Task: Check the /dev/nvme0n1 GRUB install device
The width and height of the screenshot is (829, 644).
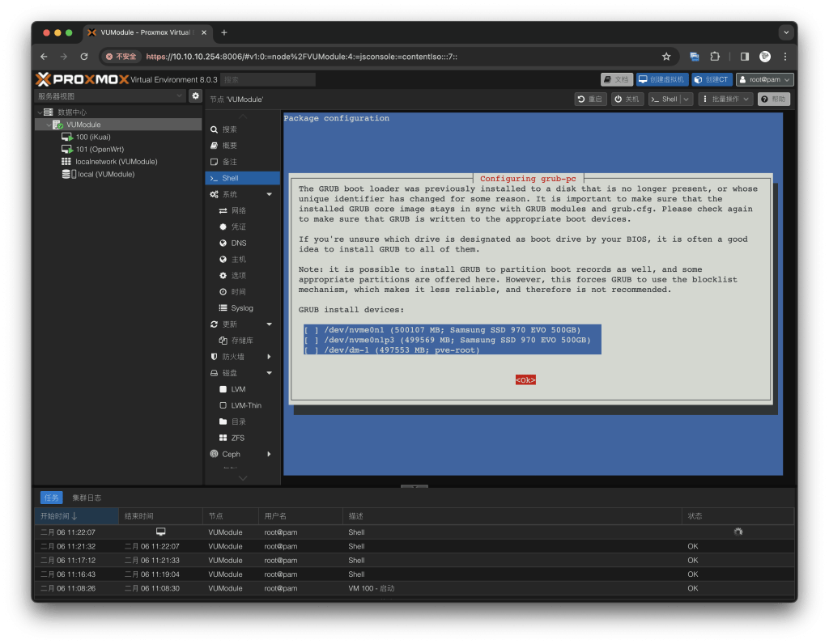Action: pos(311,330)
